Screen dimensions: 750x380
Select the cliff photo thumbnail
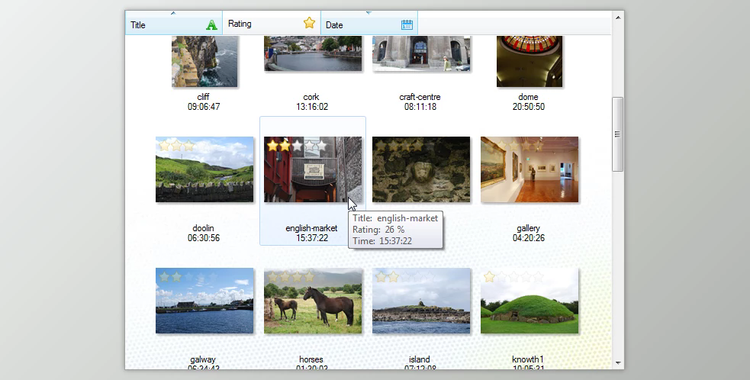coord(205,61)
